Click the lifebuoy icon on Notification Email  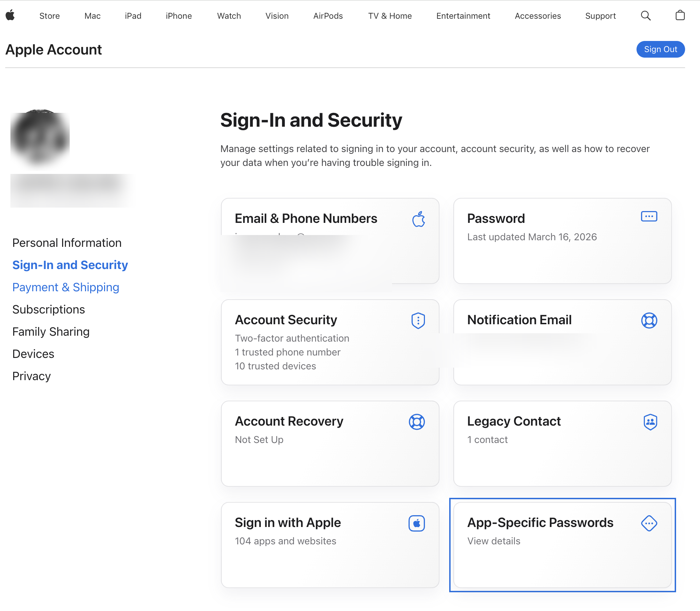[x=649, y=320]
